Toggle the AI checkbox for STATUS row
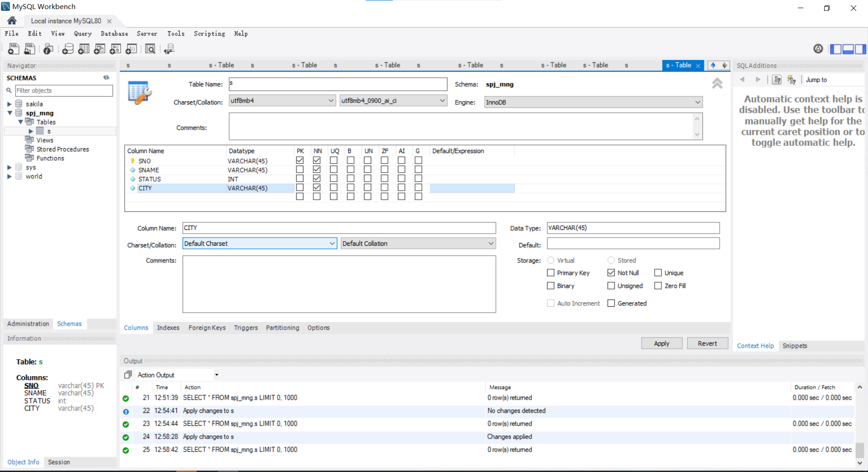The image size is (868, 472). point(401,178)
